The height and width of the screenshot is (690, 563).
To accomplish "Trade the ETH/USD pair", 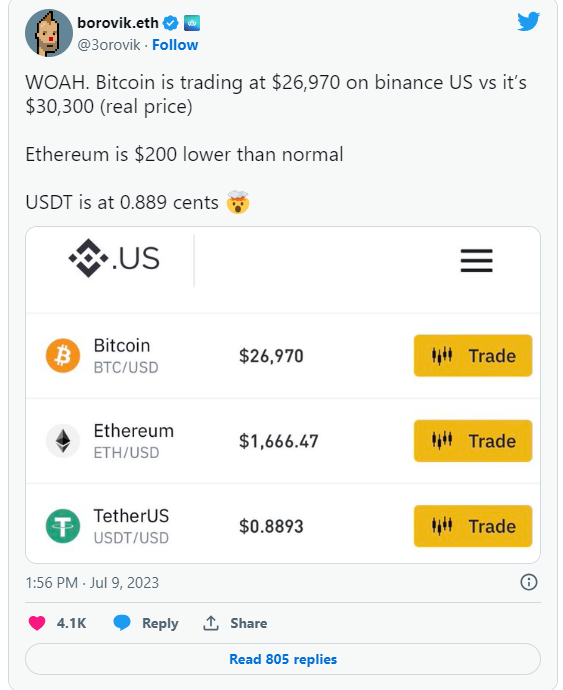I will pos(473,441).
